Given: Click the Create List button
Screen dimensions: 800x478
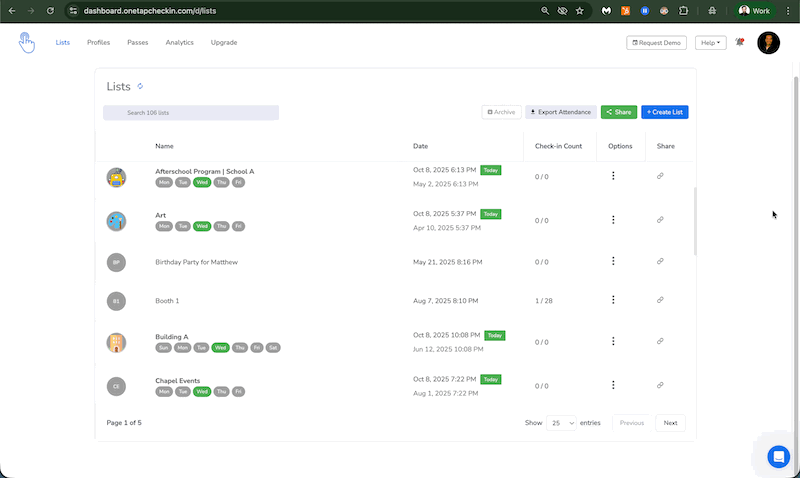Looking at the screenshot, I should click(x=664, y=112).
